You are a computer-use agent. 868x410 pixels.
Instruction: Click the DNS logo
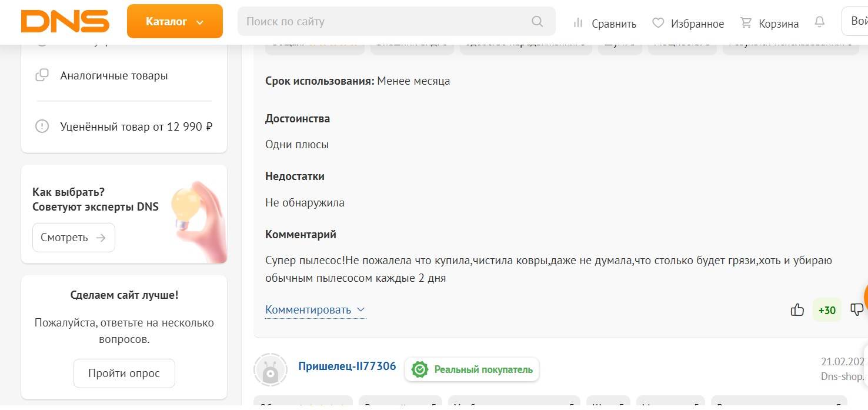tap(65, 22)
